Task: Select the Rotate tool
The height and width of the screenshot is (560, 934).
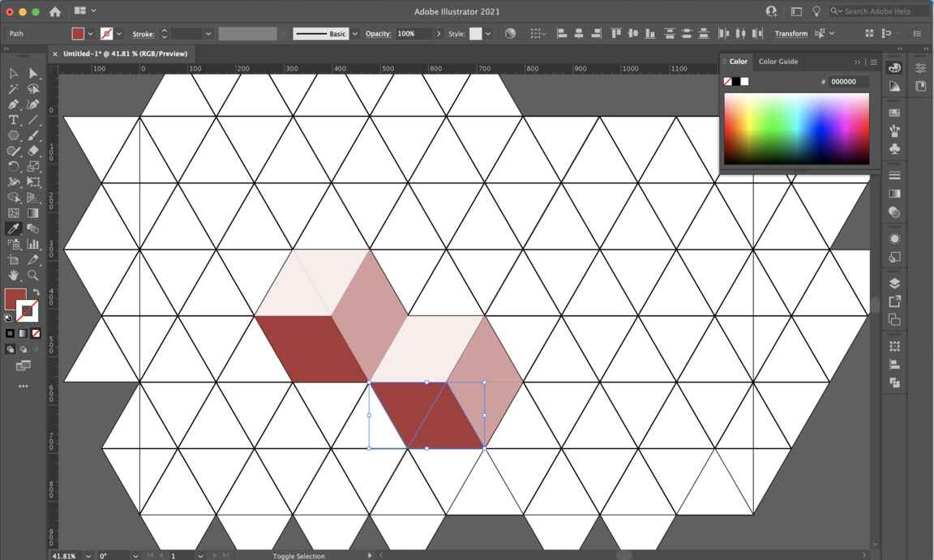Action: point(13,167)
